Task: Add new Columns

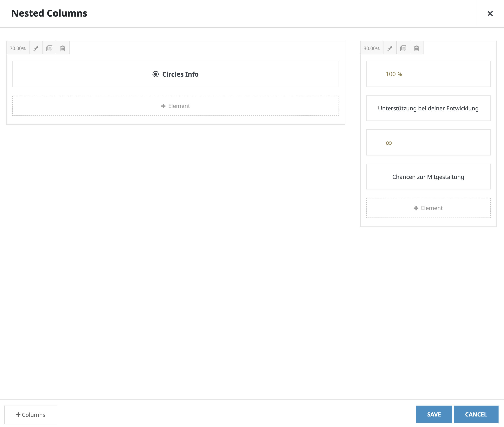Action: 31,415
